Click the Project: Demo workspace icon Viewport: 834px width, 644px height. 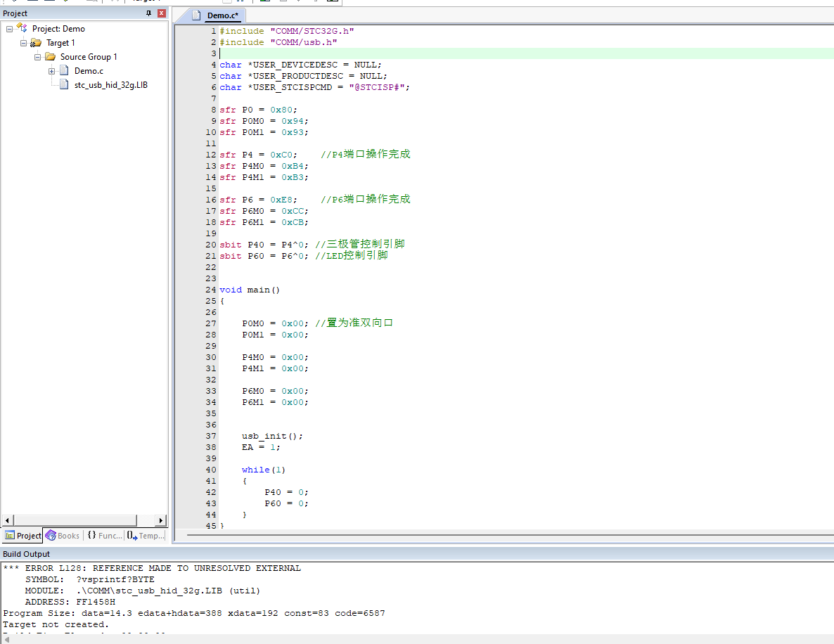(23, 28)
